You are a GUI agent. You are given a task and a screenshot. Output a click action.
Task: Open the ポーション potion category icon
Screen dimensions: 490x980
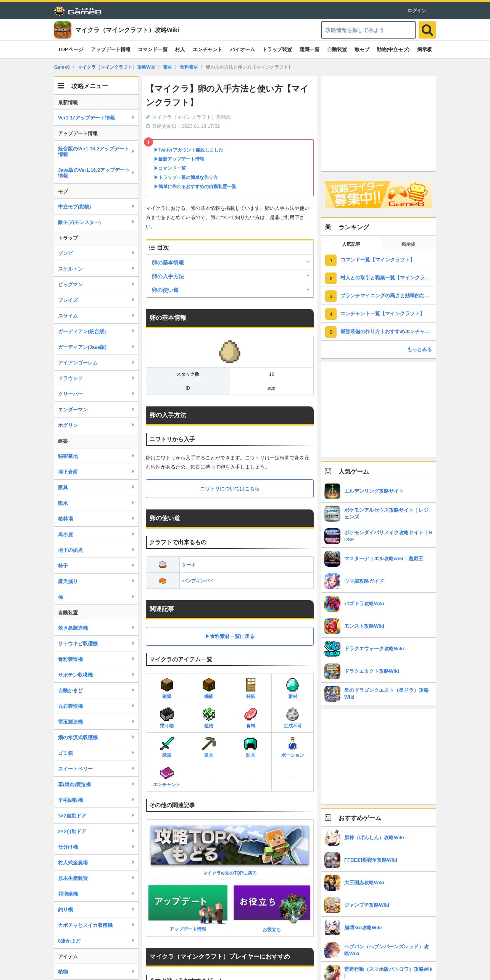292,743
